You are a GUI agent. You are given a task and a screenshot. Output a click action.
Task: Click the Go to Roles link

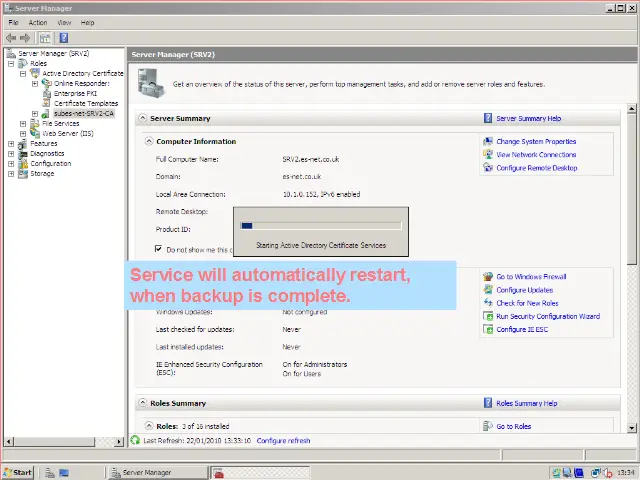coord(513,426)
